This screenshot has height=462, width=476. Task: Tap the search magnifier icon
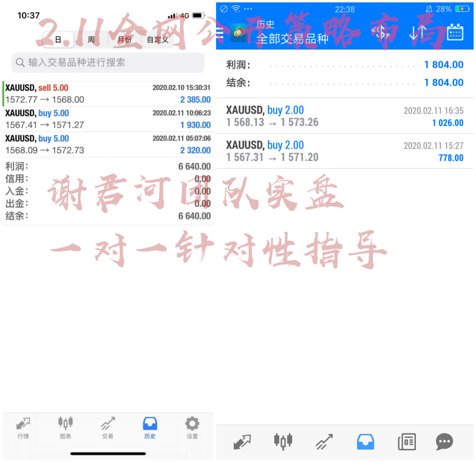click(20, 62)
